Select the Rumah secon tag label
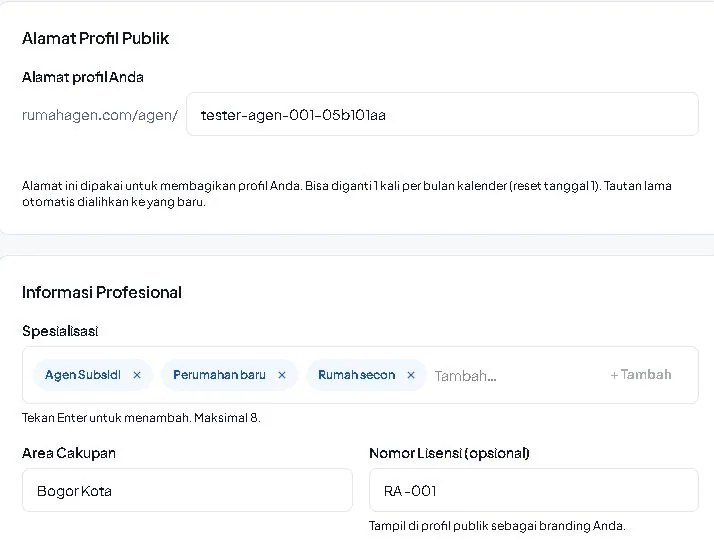Screen dimensions: 714x550 click(357, 375)
